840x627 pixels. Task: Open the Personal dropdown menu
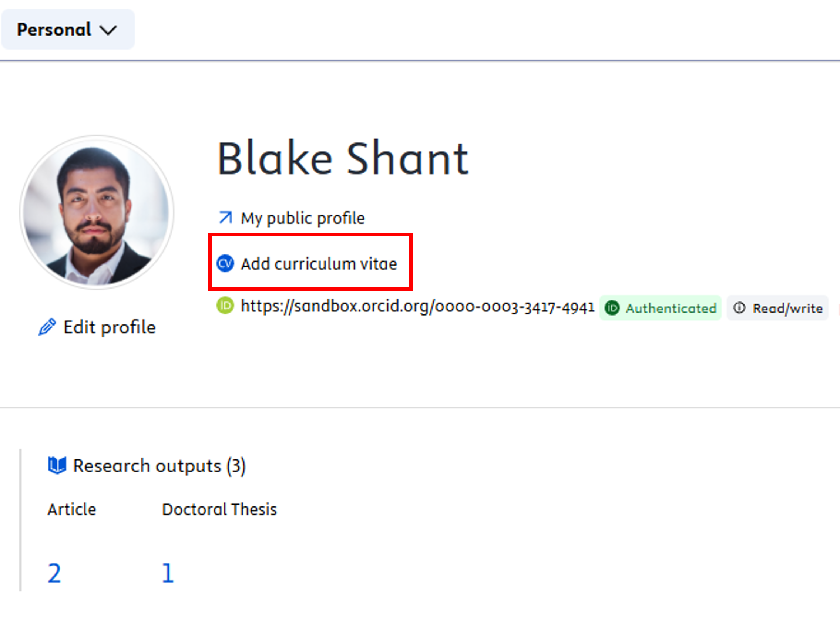[67, 30]
